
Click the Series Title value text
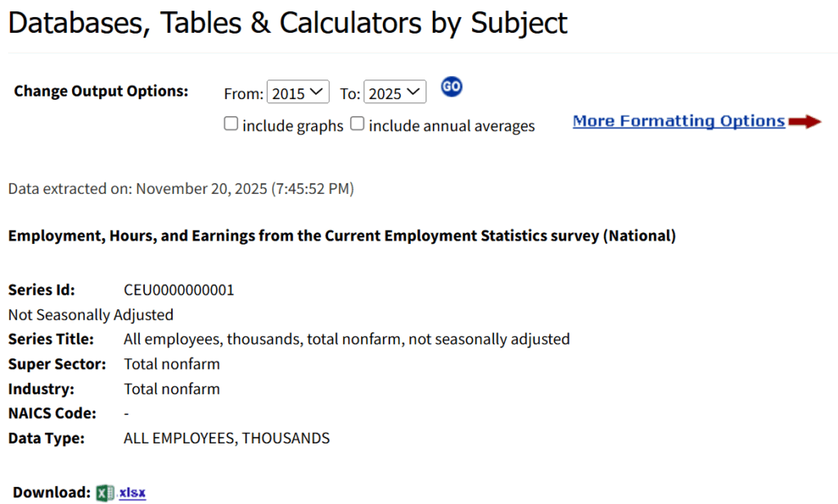346,339
